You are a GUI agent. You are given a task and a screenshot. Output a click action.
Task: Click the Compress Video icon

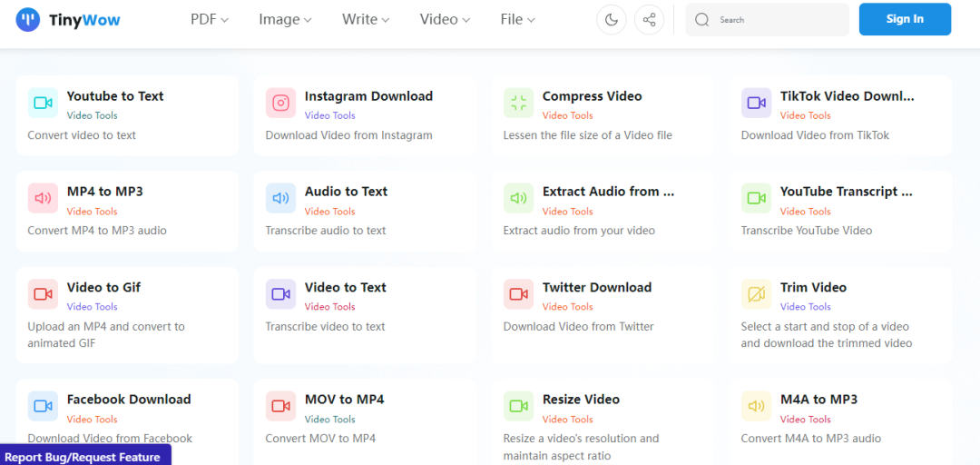(519, 104)
